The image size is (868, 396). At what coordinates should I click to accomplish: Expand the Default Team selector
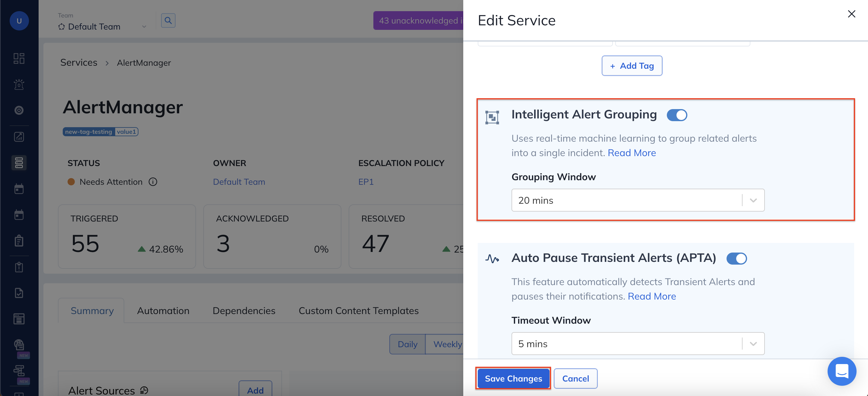tap(101, 27)
